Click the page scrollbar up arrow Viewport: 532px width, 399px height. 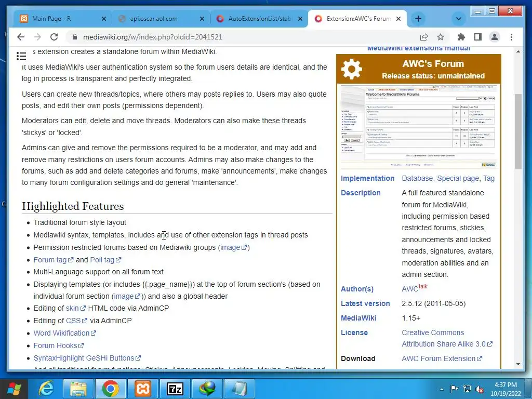[518, 51]
